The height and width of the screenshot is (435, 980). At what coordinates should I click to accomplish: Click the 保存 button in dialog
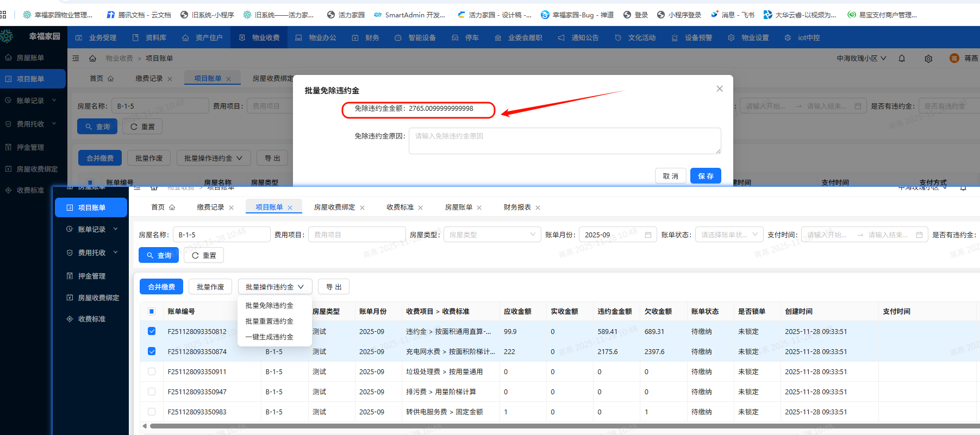tap(705, 176)
